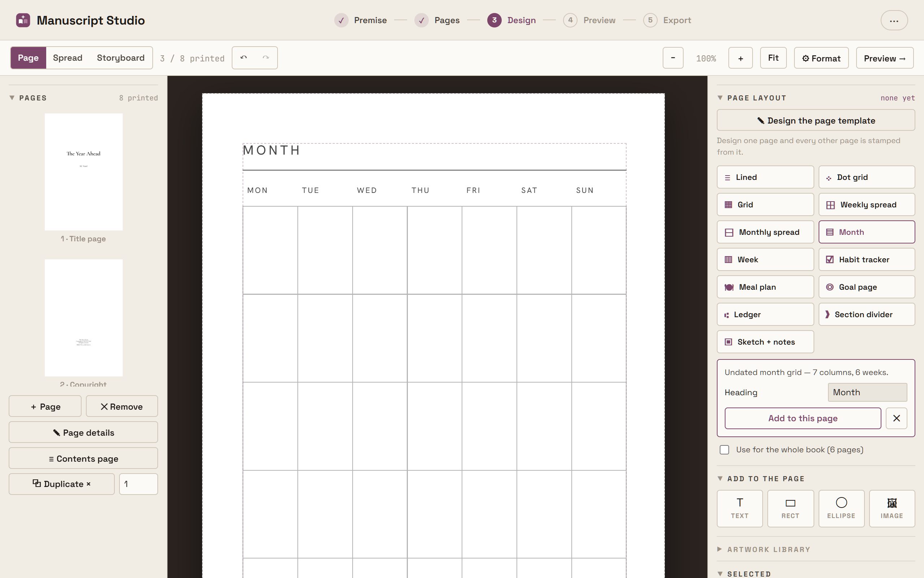
Task: Click Design the page template
Action: tap(816, 120)
